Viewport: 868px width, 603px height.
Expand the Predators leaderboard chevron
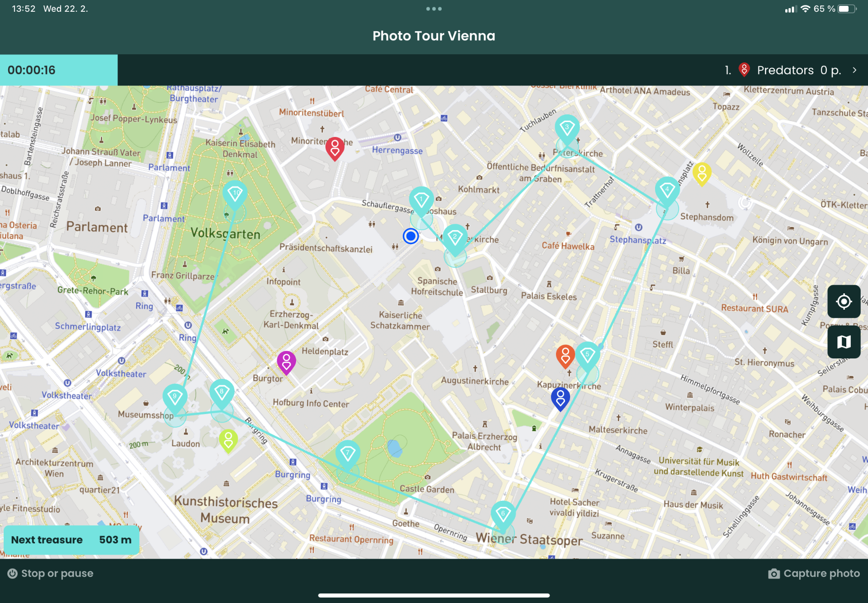(x=854, y=70)
